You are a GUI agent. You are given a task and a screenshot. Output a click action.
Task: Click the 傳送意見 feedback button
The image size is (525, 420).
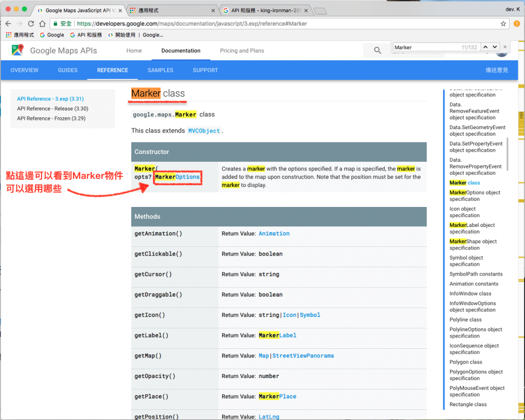[496, 70]
